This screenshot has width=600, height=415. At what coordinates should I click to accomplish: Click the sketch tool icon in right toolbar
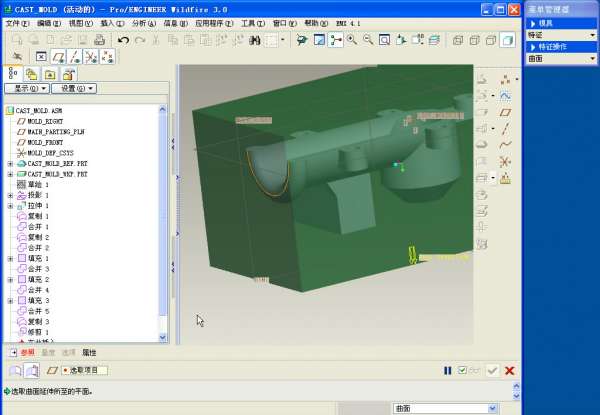click(x=505, y=96)
